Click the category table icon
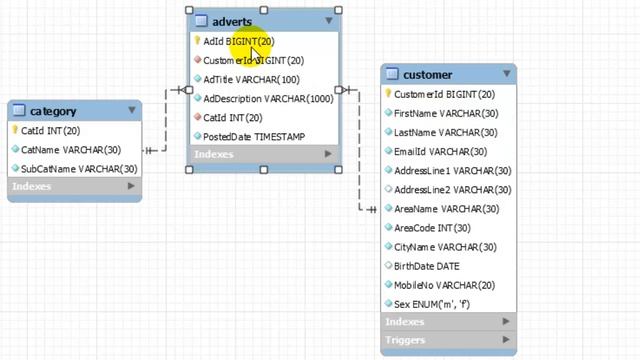Viewport: 640px width, 360px height. pyautogui.click(x=19, y=110)
